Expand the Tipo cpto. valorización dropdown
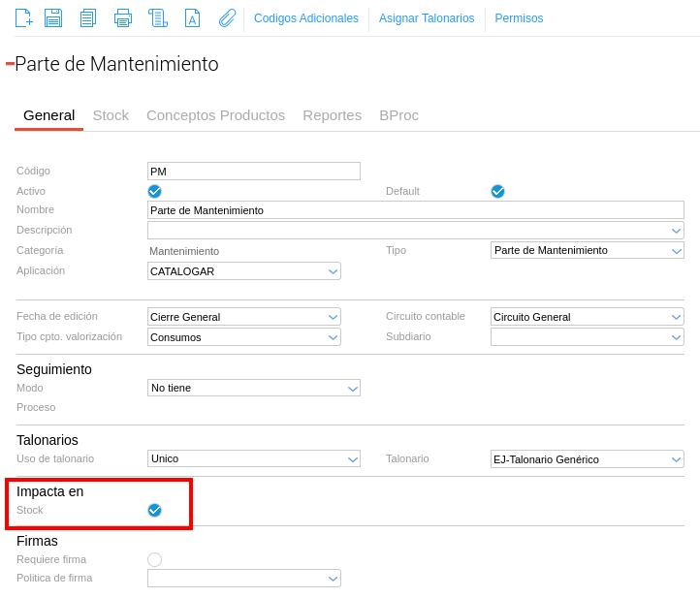Screen dimensions: 700x598 tap(243, 337)
